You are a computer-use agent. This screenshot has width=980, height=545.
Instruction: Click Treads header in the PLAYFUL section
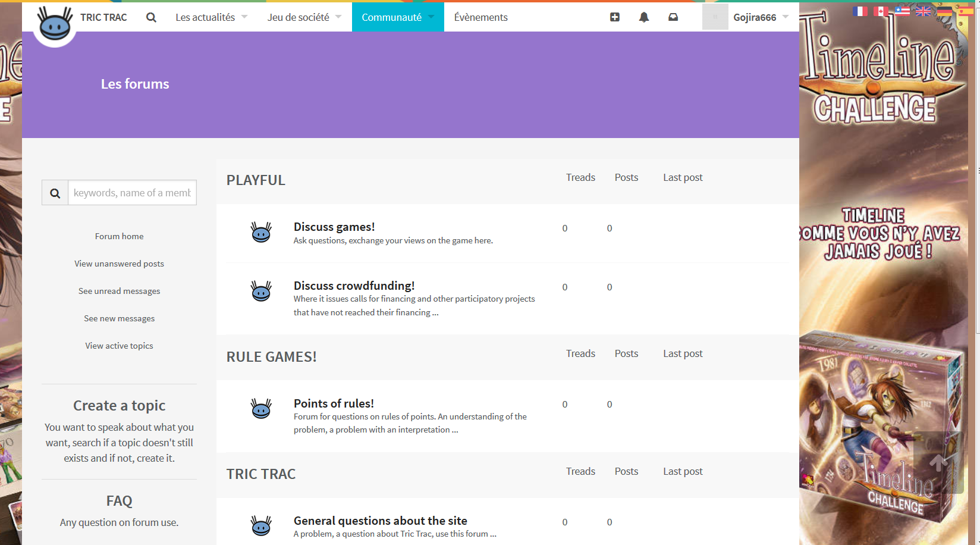(x=580, y=177)
